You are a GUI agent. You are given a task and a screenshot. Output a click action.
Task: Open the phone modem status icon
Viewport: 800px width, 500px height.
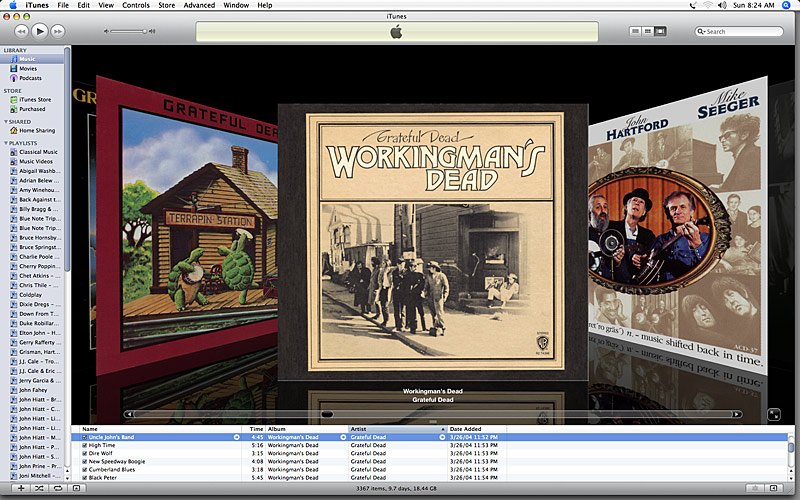pos(692,5)
